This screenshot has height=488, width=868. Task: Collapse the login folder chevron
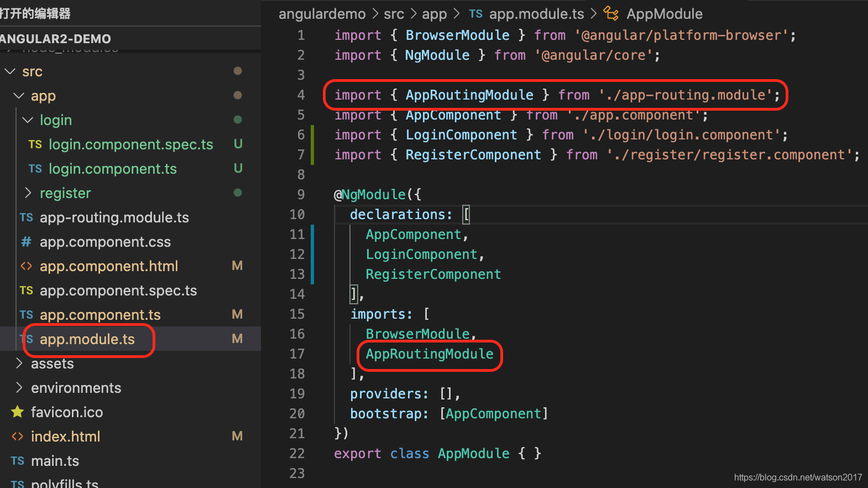pos(28,120)
